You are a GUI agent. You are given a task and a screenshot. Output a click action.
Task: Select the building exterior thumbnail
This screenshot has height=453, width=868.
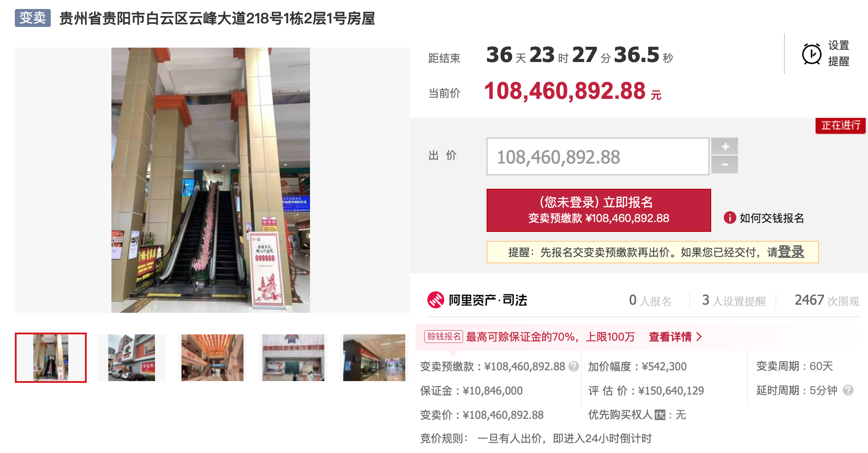coord(132,358)
